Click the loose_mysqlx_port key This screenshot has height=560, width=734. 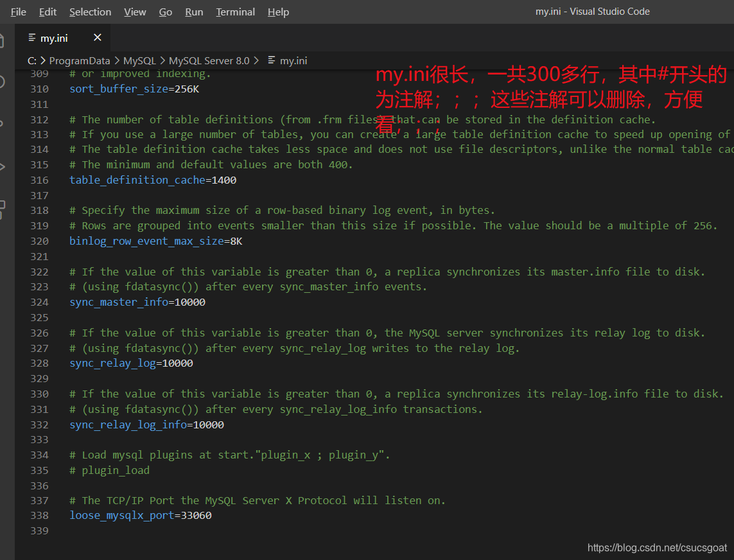122,516
